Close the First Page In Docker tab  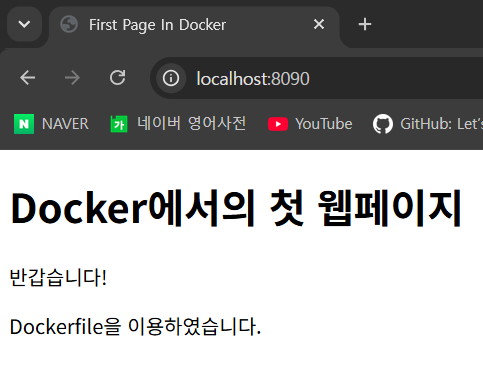[319, 24]
